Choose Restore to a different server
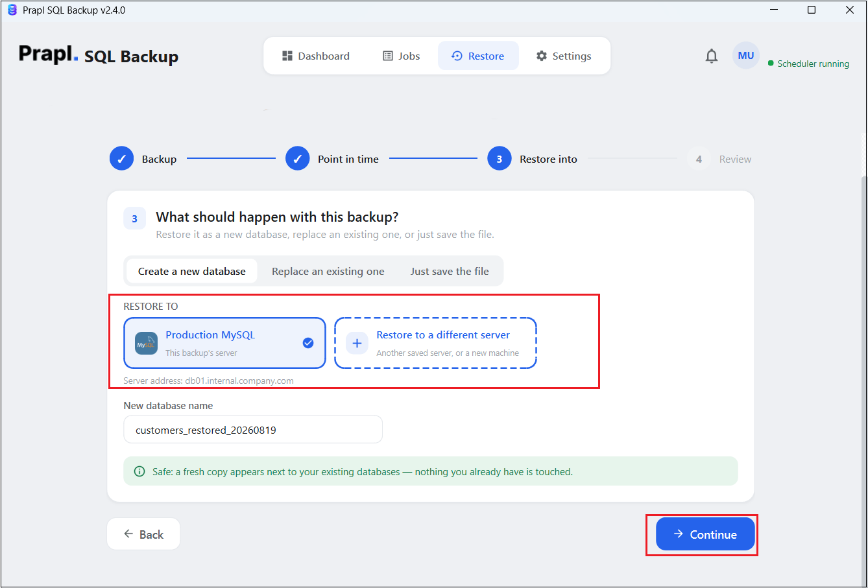 (x=435, y=343)
